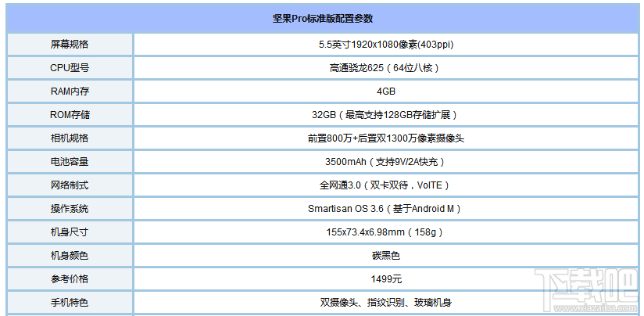Select the 155x73.4x6.98mm（158g）value
The height and width of the screenshot is (316, 644).
386,232
